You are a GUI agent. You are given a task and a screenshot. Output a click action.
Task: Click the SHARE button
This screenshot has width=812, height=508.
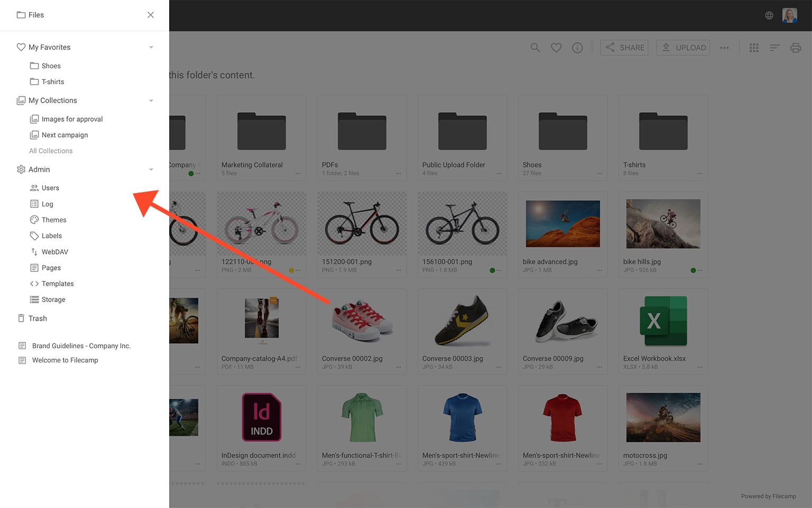click(625, 48)
